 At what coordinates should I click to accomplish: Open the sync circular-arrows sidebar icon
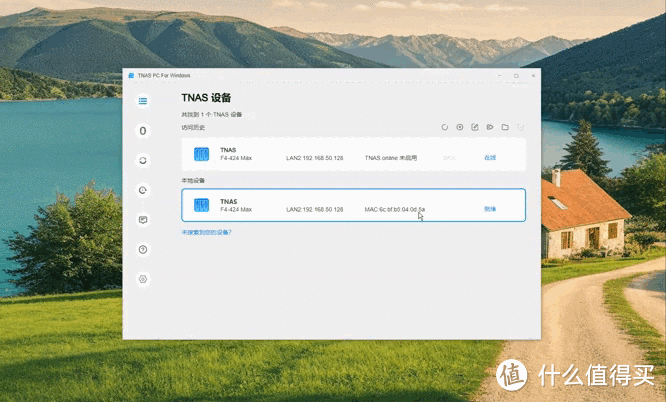click(143, 160)
